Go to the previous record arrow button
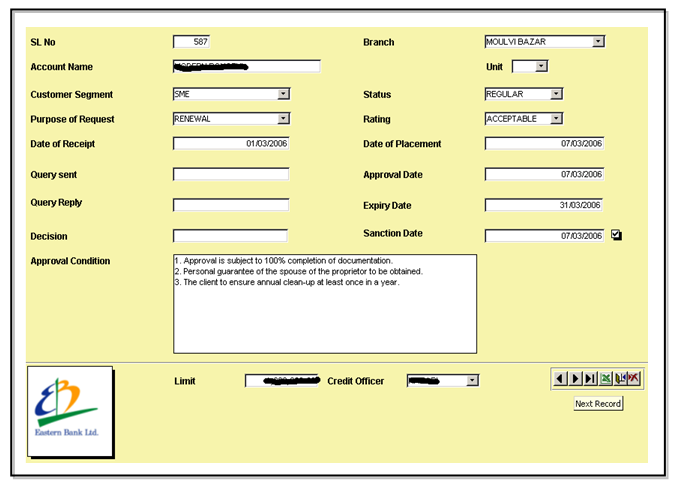The image size is (673, 485). pyautogui.click(x=559, y=378)
